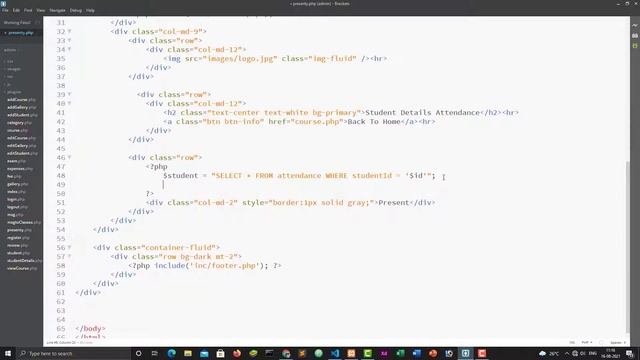Open the admin project dropdown in sidebar
The width and height of the screenshot is (640, 360).
[11, 50]
